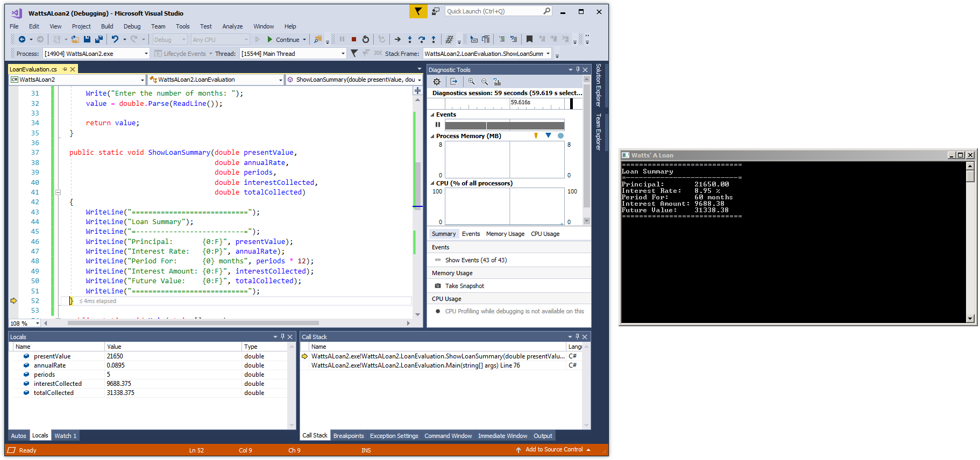Click the Step Into icon
Viewport: 980px width, 460px height.
tap(410, 39)
